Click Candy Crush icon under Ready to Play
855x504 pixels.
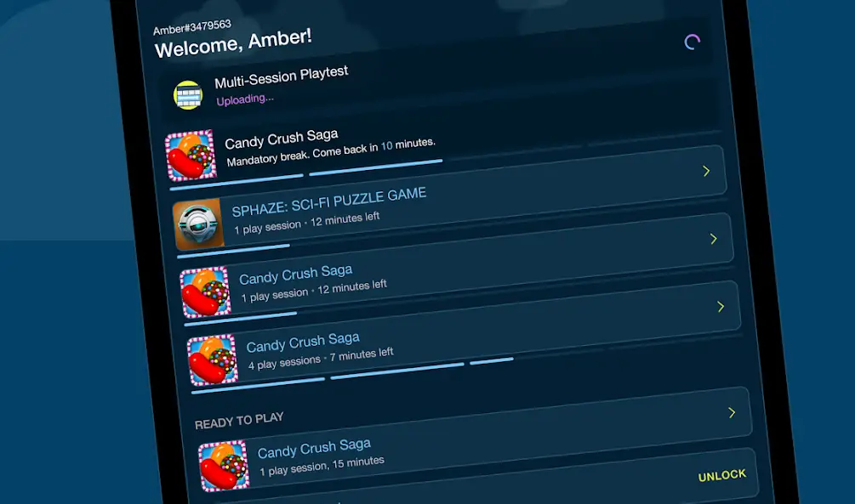click(224, 466)
